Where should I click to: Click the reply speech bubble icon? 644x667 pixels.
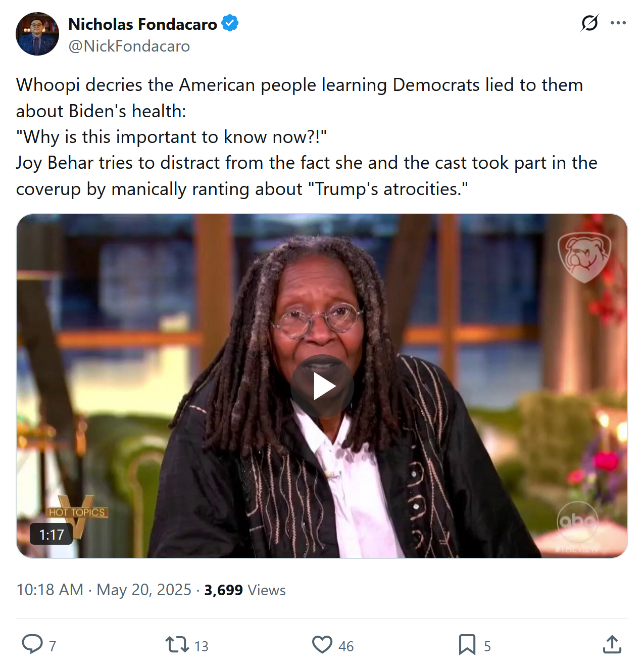click(32, 644)
